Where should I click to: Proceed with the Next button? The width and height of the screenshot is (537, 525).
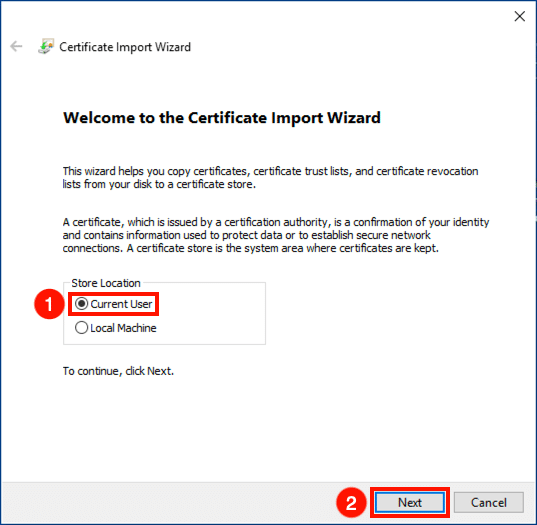[x=410, y=503]
